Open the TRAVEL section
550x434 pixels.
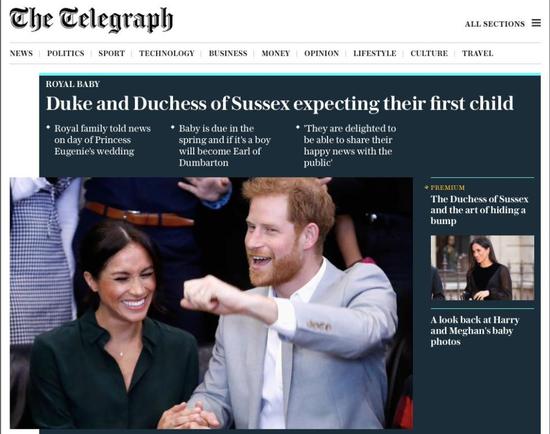point(477,53)
